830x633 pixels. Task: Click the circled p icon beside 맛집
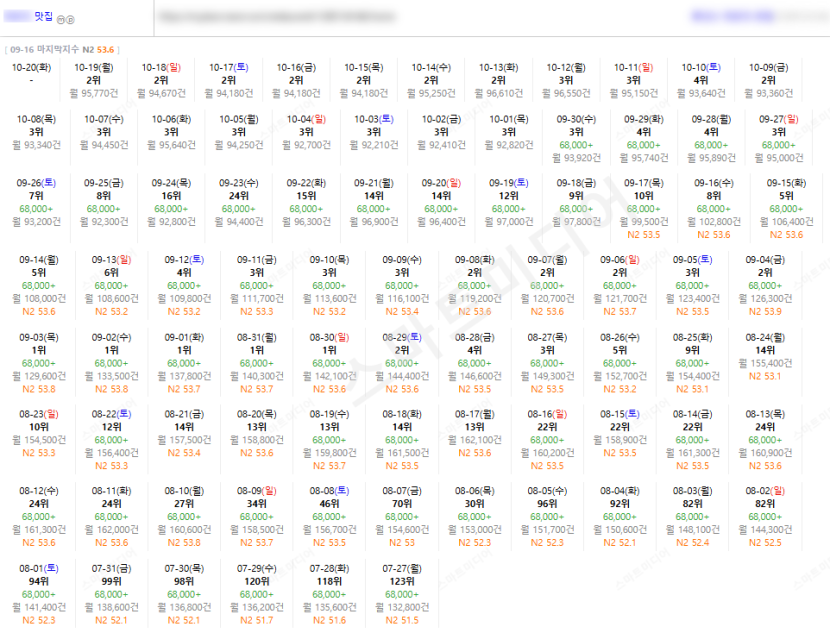point(70,20)
